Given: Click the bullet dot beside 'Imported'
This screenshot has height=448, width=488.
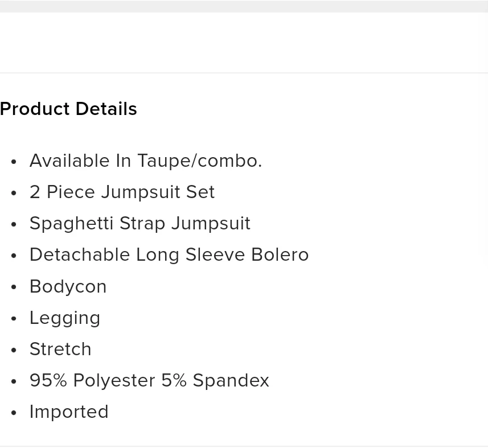Looking at the screenshot, I should click(x=14, y=413).
